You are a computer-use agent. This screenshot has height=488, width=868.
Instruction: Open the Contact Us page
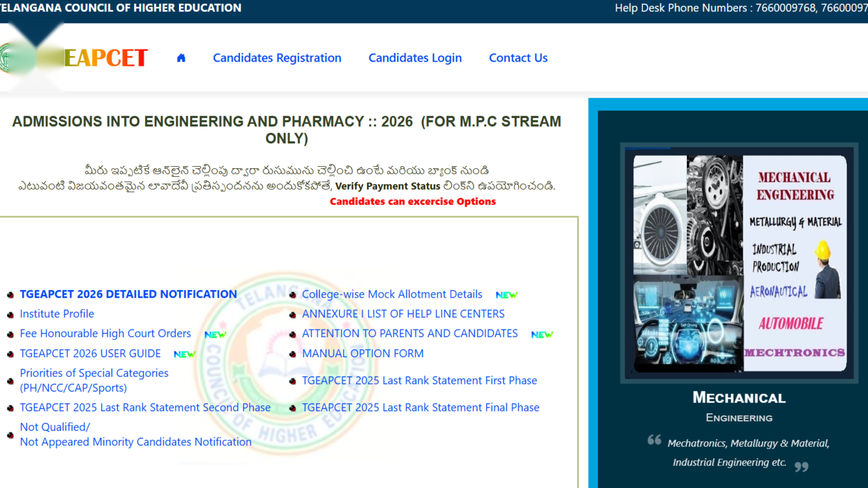(x=518, y=58)
